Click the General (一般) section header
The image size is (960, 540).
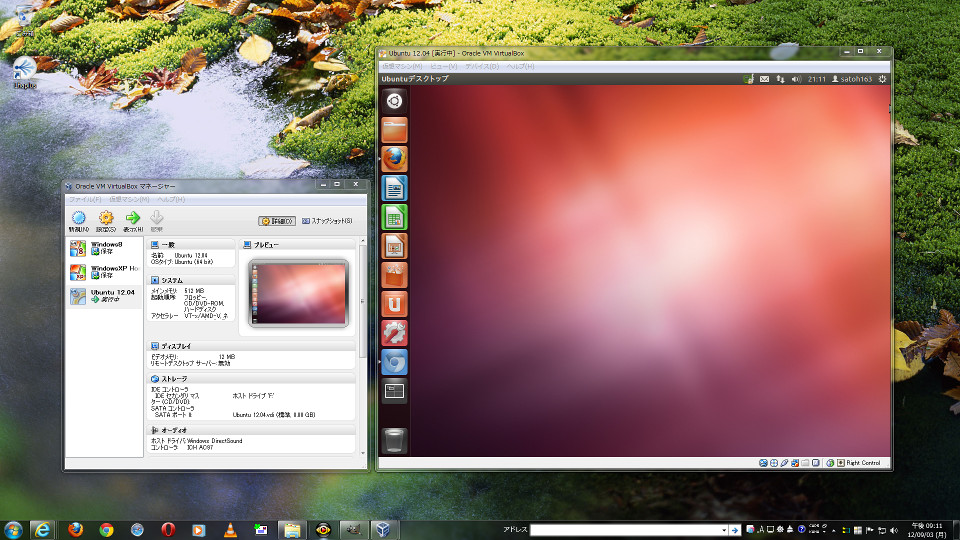click(x=191, y=244)
